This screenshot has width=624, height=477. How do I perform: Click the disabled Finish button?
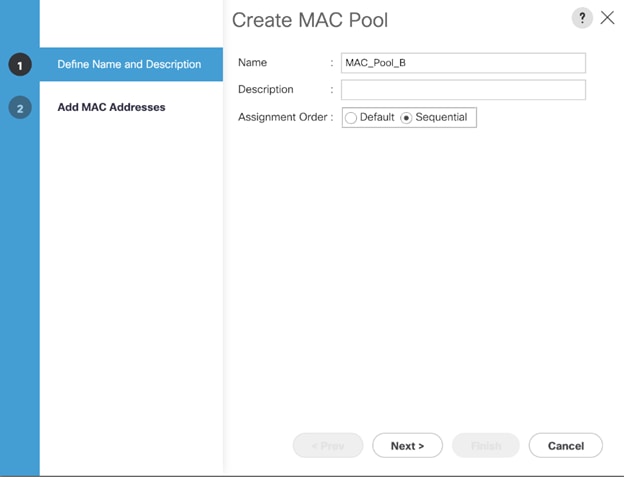click(x=486, y=446)
